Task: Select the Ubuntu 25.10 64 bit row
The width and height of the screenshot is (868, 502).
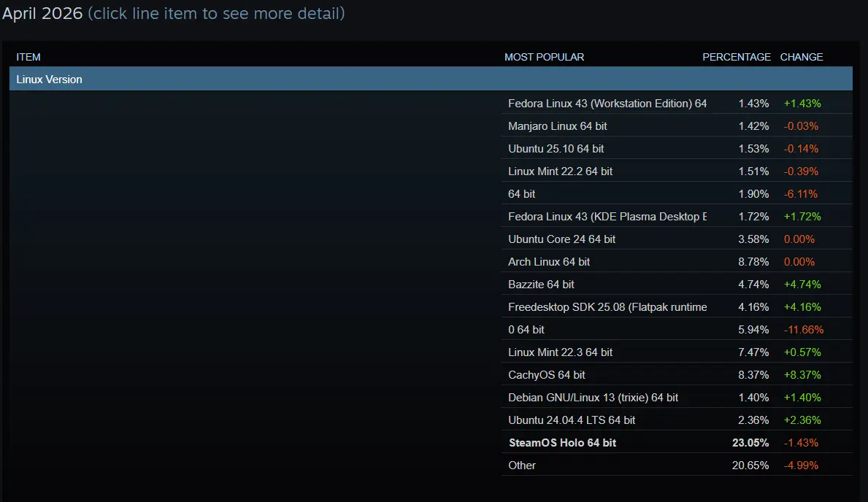Action: click(x=677, y=149)
